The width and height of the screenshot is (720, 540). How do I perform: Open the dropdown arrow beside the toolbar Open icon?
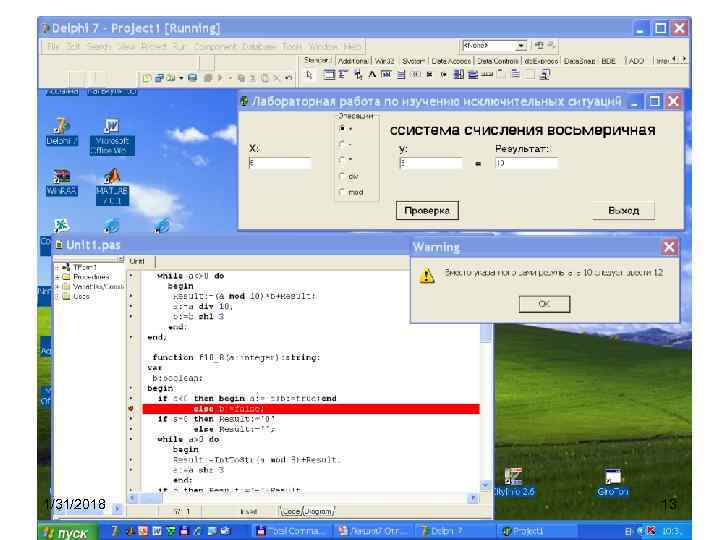(181, 78)
